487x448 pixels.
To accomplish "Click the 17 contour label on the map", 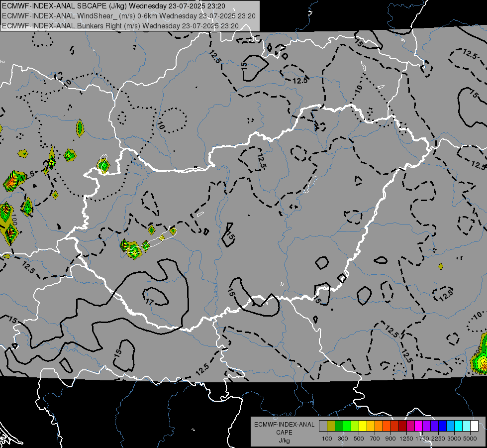I will click(150, 302).
